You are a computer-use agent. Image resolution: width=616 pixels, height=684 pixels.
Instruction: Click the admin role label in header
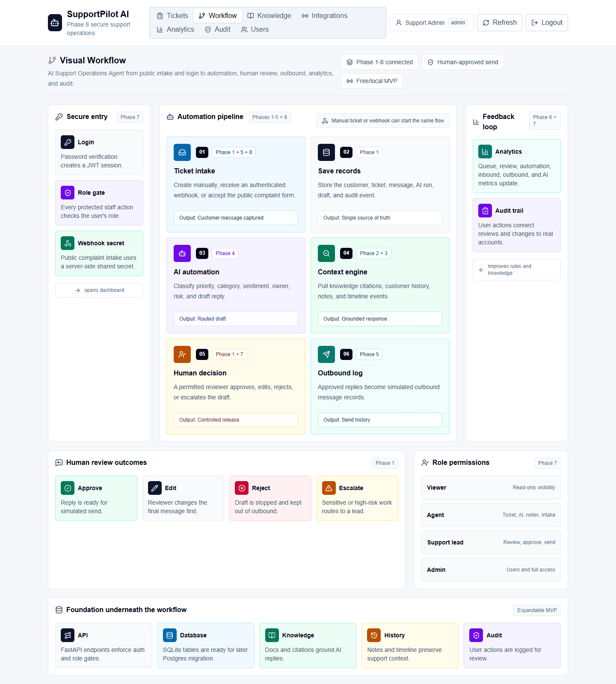(x=458, y=23)
